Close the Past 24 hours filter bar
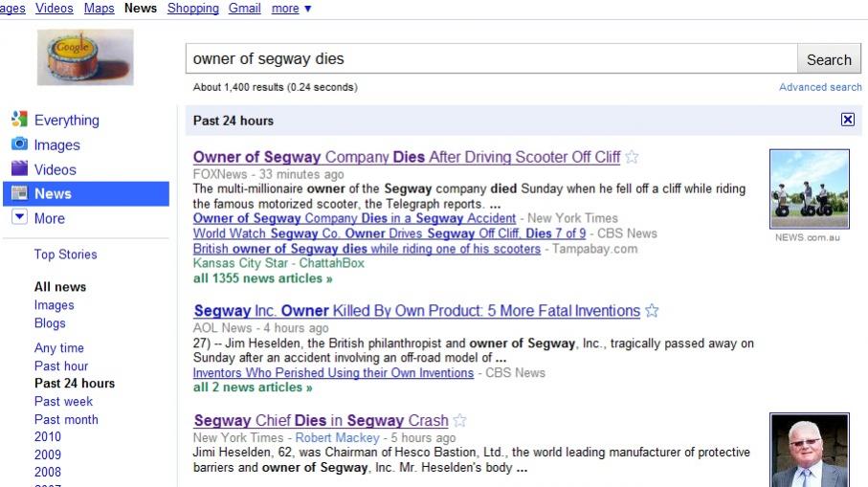868x487 pixels. (847, 120)
